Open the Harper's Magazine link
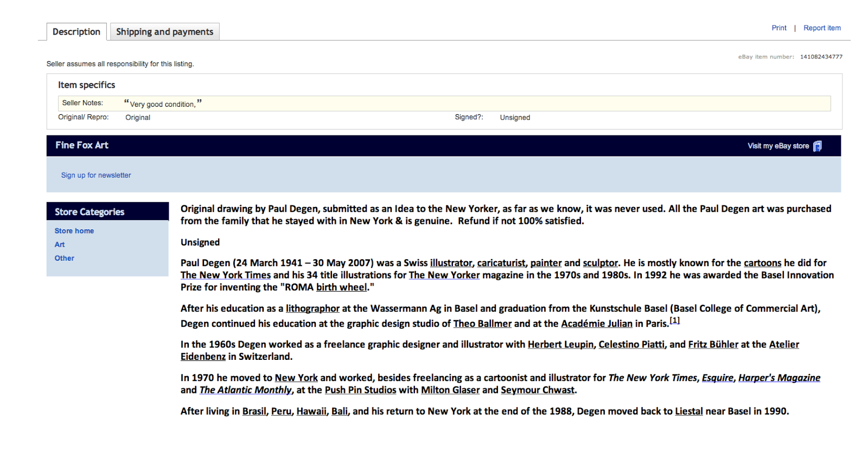 pyautogui.click(x=779, y=378)
